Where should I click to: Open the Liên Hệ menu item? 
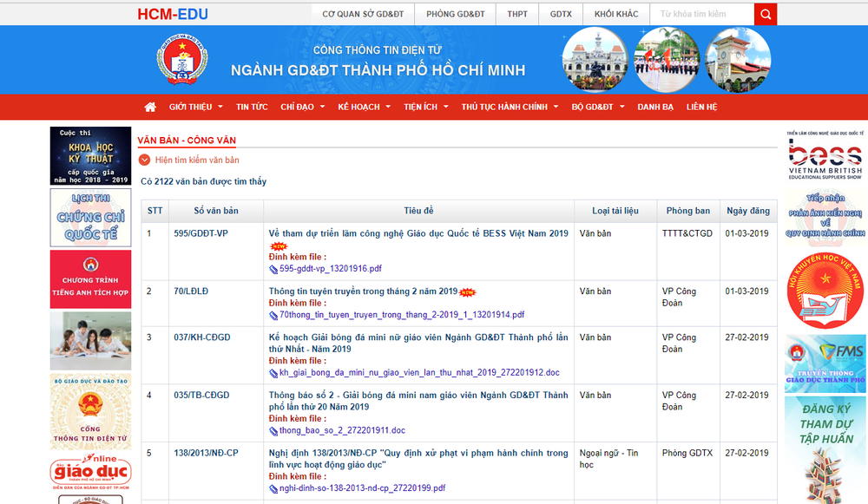701,108
